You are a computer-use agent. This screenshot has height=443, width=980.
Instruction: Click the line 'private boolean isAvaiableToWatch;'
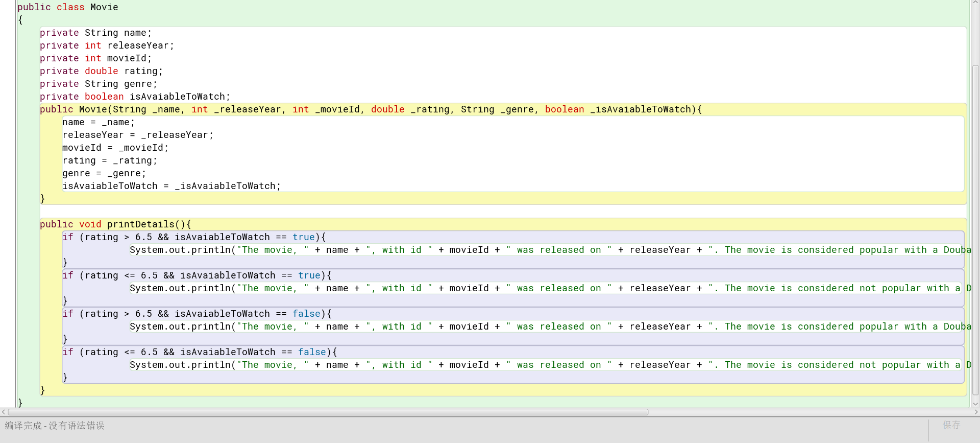coord(135,97)
